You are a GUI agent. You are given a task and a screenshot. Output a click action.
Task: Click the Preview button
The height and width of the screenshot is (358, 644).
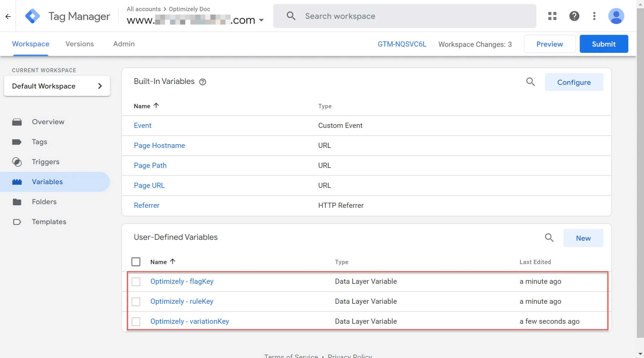pos(550,44)
